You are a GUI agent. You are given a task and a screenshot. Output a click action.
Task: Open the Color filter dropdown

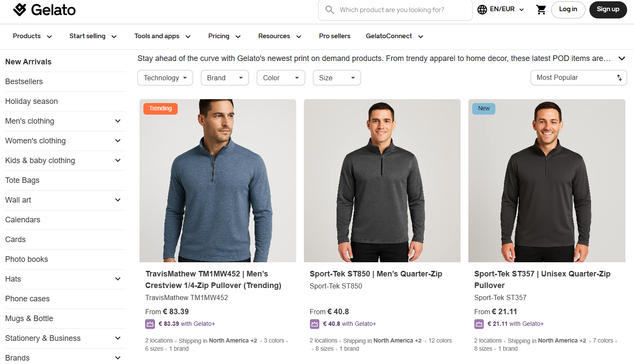click(281, 78)
